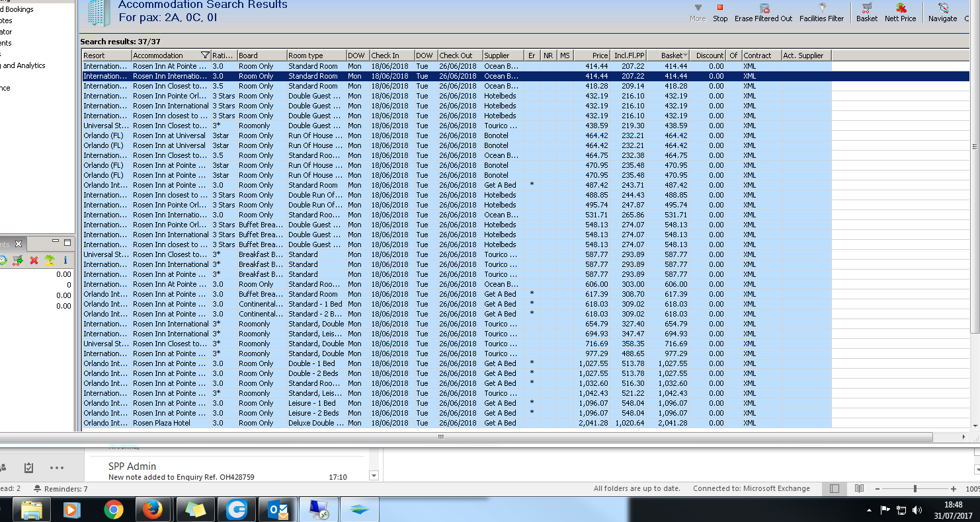The height and width of the screenshot is (522, 980).
Task: Click the taskbar clock showing 18:48
Action: pos(953,510)
